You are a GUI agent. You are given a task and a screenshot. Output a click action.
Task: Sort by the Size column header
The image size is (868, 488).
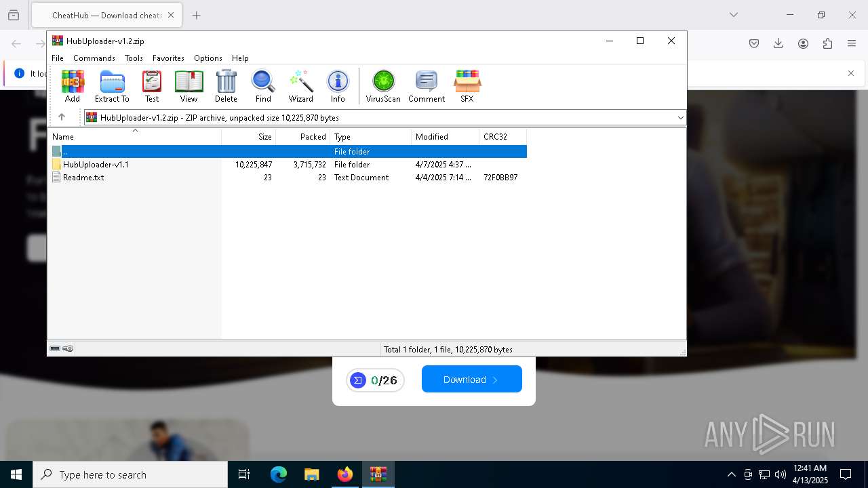click(x=249, y=136)
